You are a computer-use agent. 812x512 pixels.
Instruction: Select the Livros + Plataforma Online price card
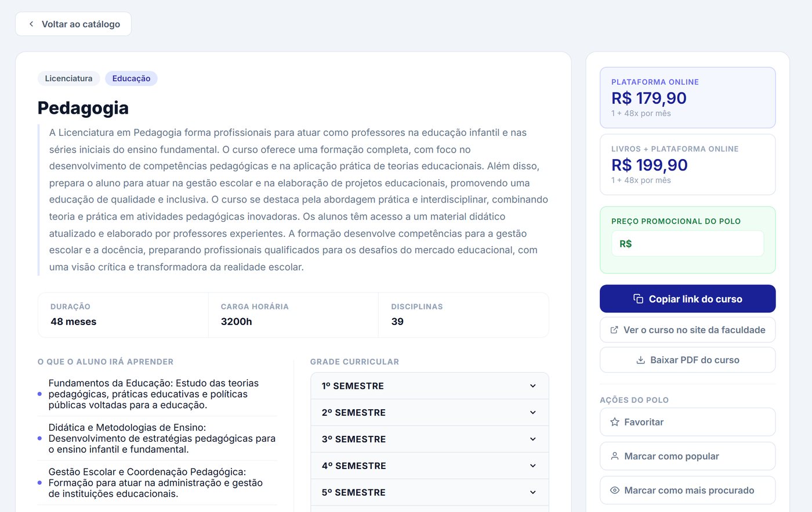pos(687,164)
